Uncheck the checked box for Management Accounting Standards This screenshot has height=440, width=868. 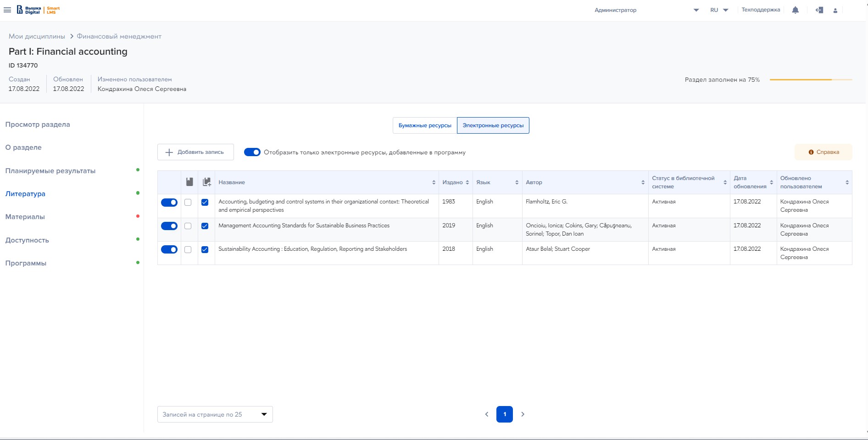pyautogui.click(x=205, y=226)
